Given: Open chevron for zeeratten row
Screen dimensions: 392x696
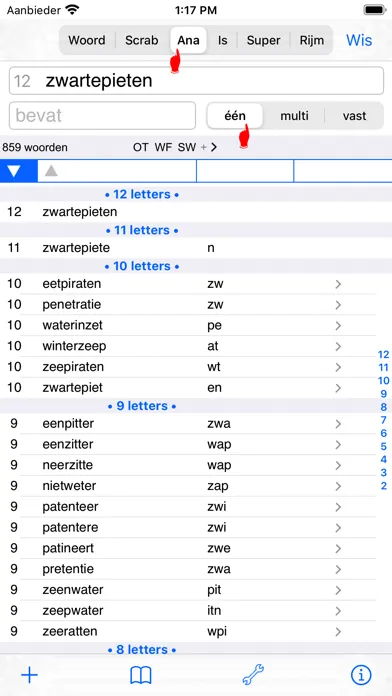Looking at the screenshot, I should [338, 632].
